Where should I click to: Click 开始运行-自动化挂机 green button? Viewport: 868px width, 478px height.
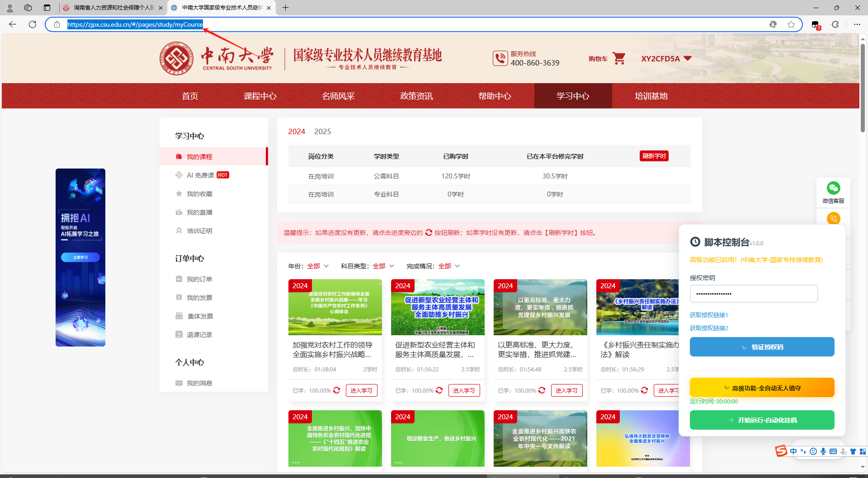click(x=762, y=420)
